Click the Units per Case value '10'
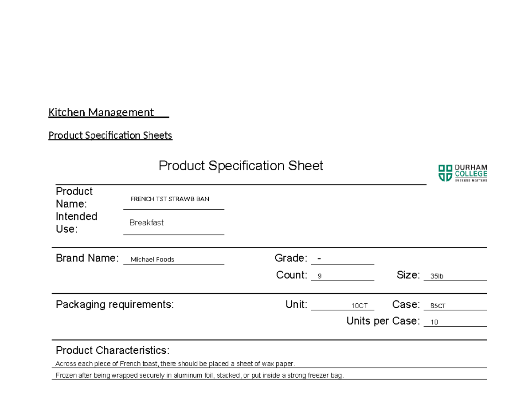 click(x=434, y=322)
